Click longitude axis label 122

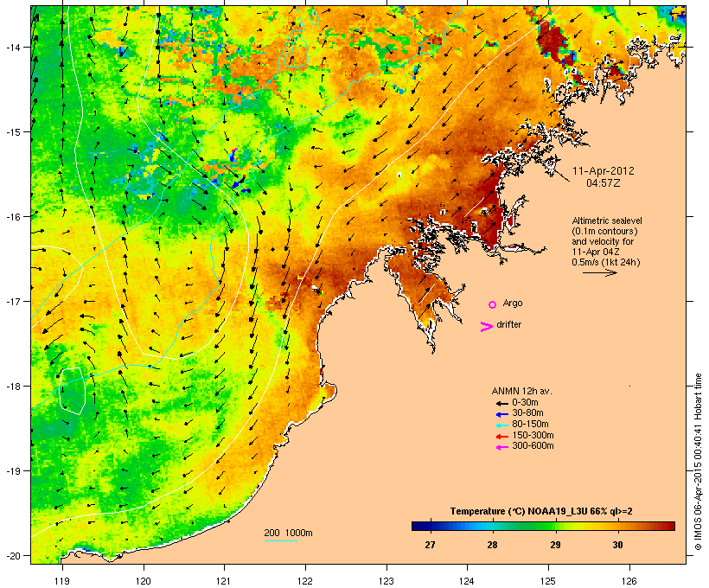pos(305,581)
